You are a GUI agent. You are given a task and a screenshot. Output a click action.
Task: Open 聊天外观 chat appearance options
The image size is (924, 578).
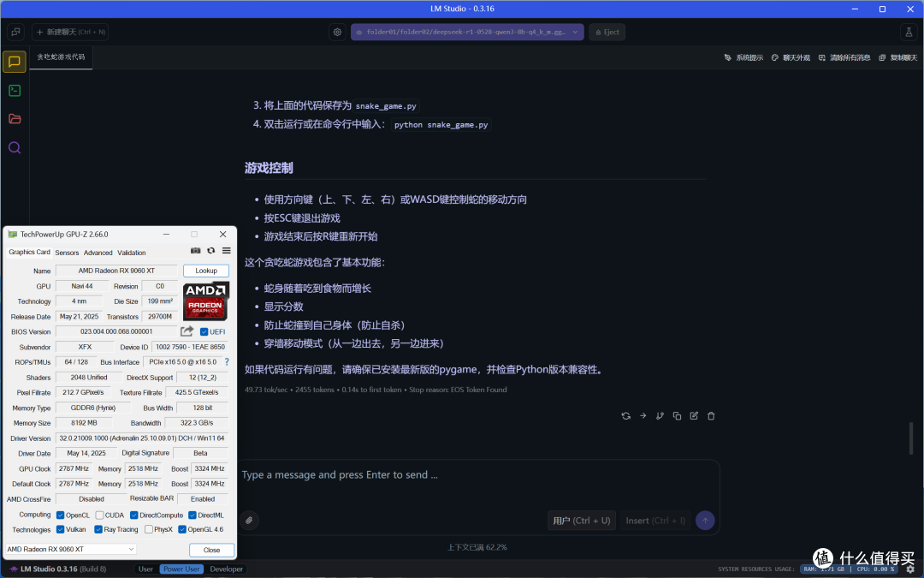[x=791, y=58]
